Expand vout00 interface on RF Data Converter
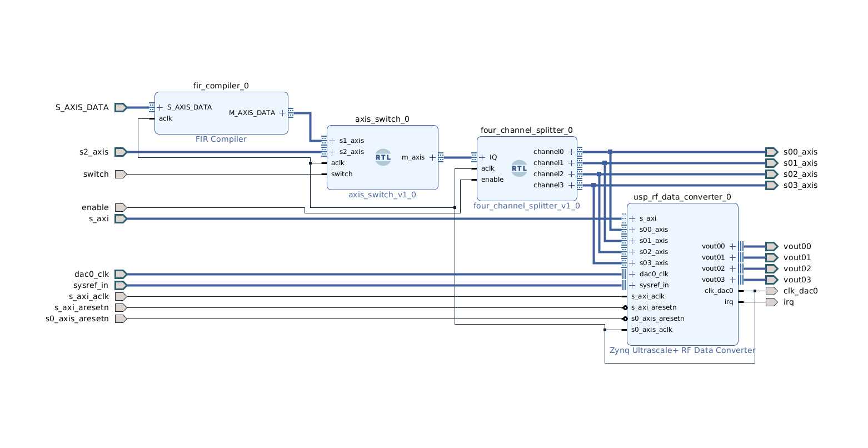This screenshot has height=448, width=868. 732,246
